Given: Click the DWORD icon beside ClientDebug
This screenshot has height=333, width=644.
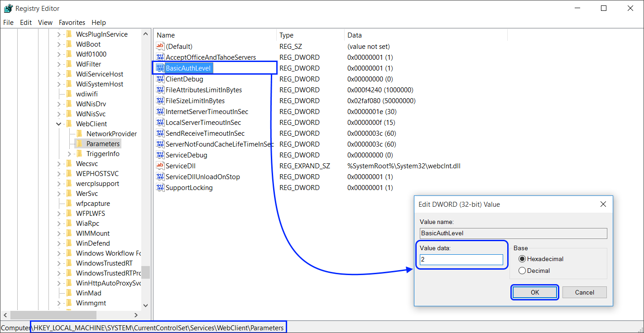Looking at the screenshot, I should point(160,79).
